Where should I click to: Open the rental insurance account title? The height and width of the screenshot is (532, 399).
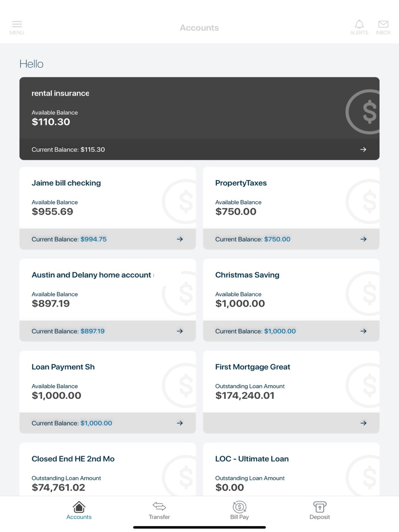[60, 93]
